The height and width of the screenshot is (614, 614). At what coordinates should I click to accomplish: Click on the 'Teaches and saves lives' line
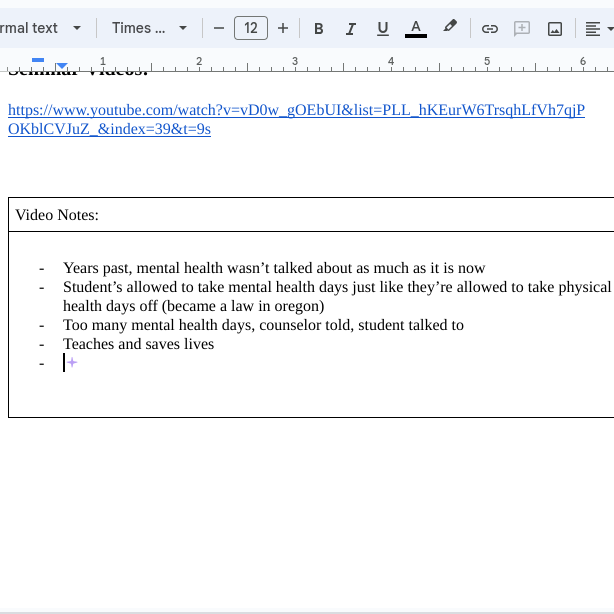[138, 344]
